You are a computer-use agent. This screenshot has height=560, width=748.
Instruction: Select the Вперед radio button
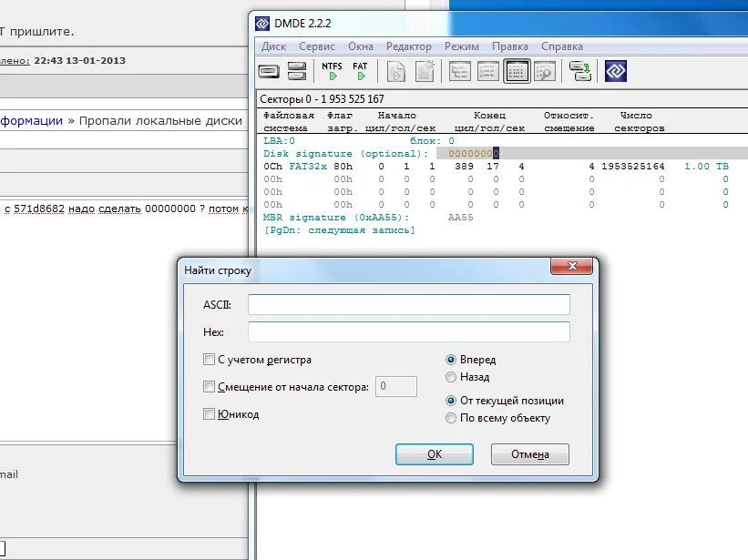(451, 360)
